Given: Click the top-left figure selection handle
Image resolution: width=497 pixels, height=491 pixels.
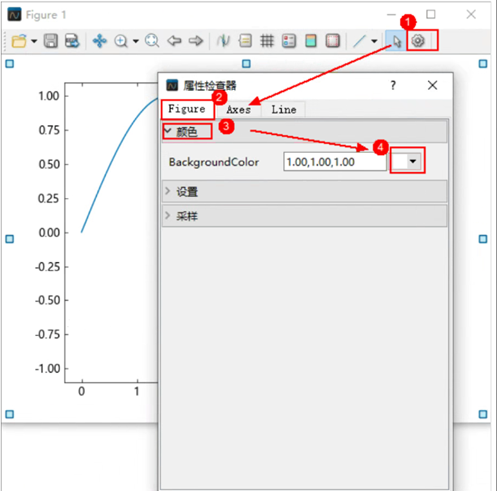Looking at the screenshot, I should tap(10, 64).
